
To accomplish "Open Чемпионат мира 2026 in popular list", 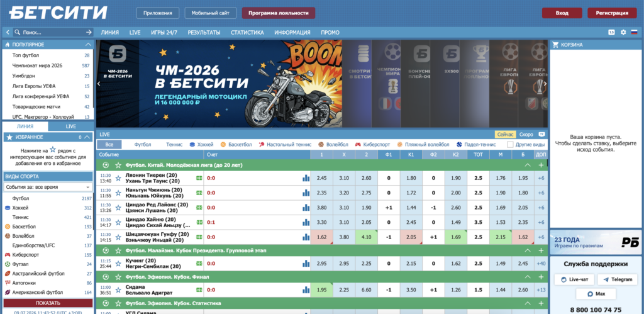I will pyautogui.click(x=37, y=65).
